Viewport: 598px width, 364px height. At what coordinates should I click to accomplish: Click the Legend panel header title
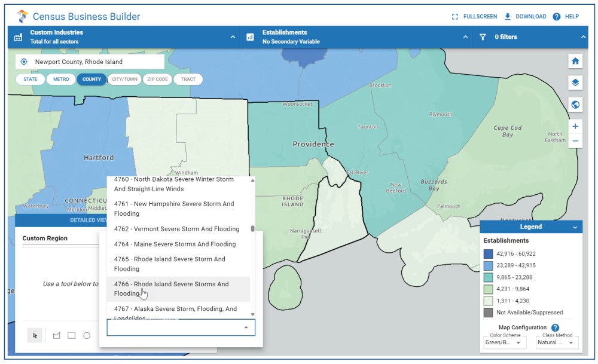(x=530, y=227)
